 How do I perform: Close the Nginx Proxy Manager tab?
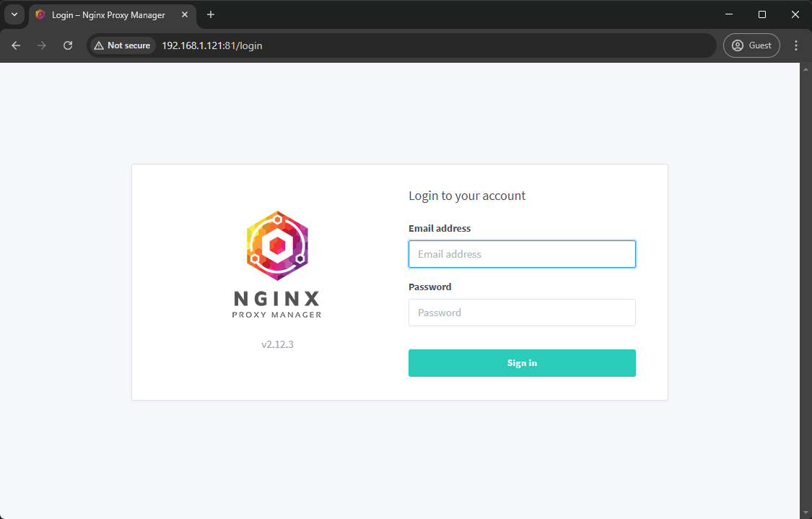pos(184,14)
